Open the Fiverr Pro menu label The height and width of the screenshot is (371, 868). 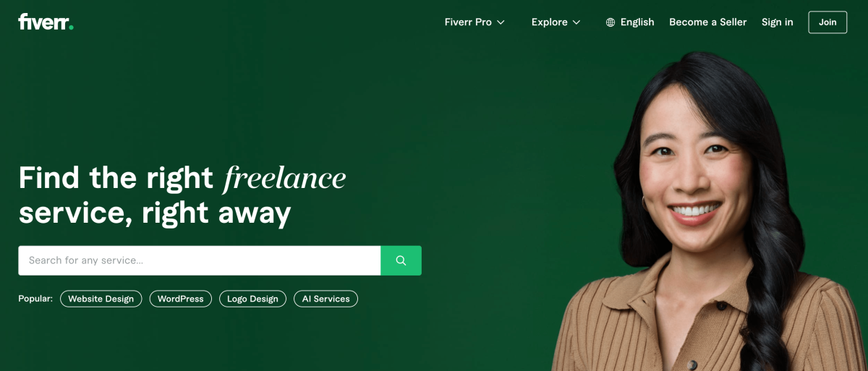coord(468,22)
